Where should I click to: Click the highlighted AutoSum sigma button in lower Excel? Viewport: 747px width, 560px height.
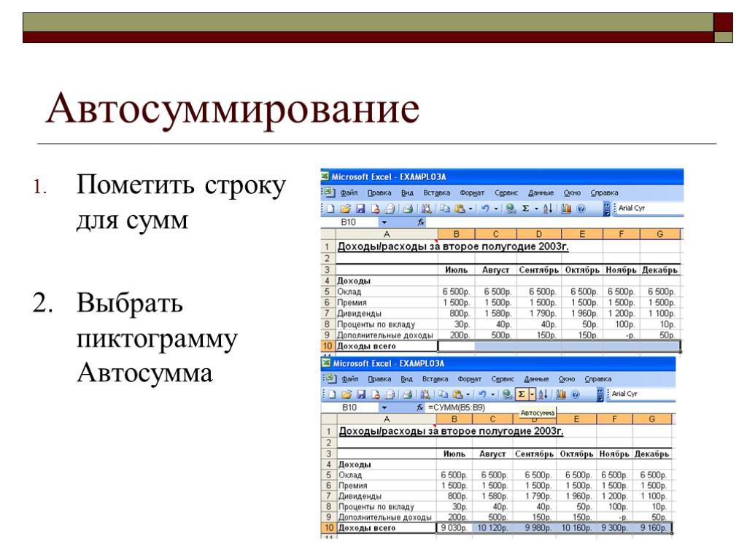521,394
